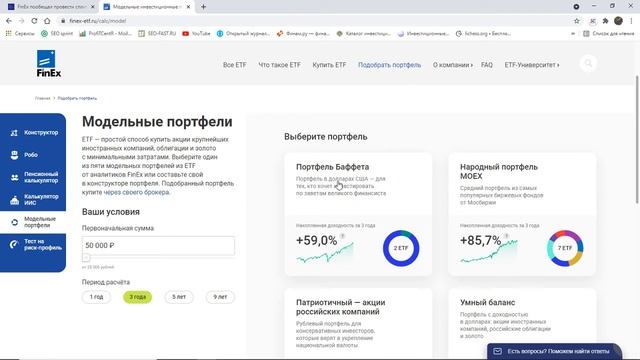Open the SEO sprint bookmark
Viewport: 640px width, 360px height.
(57, 33)
